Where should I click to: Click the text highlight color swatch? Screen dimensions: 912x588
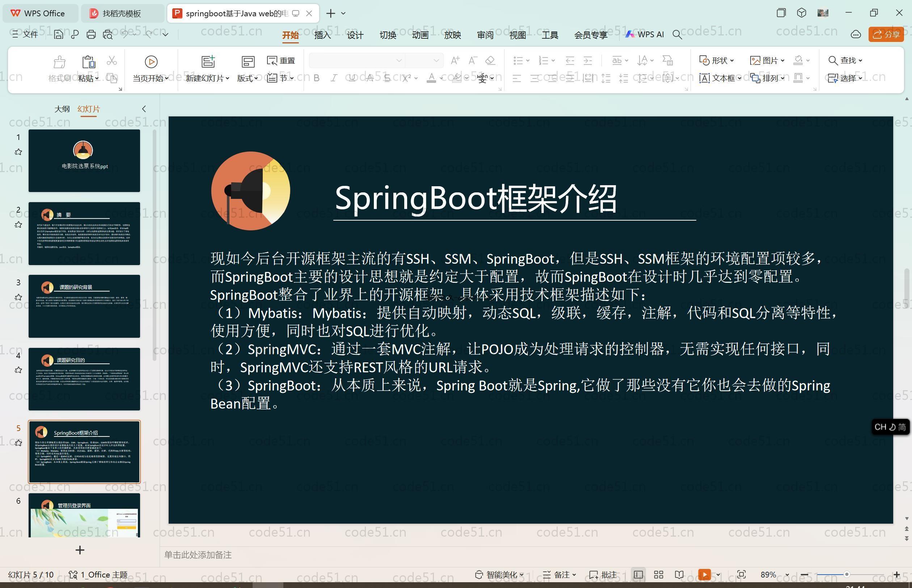456,78
